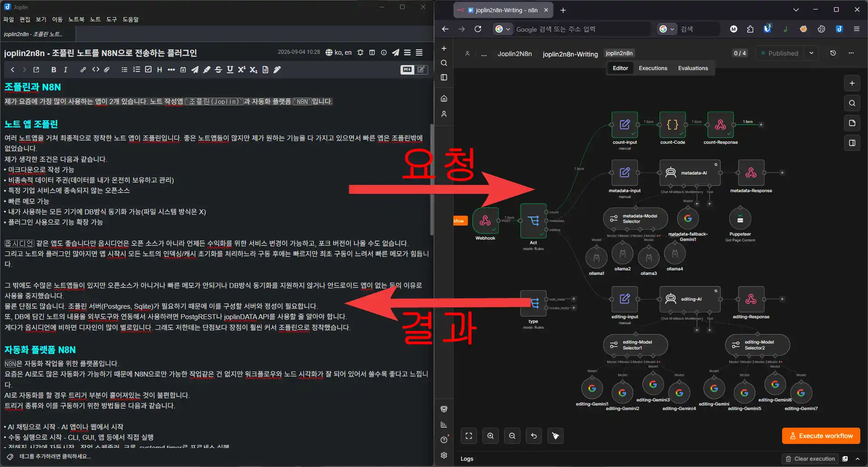
Task: Apply heading format in Joplin toolbar
Action: coord(160,70)
